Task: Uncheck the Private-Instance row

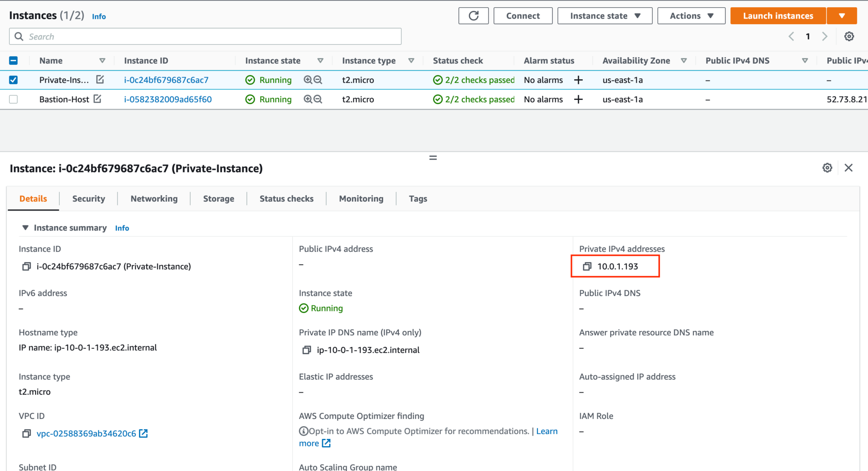Action: 13,80
